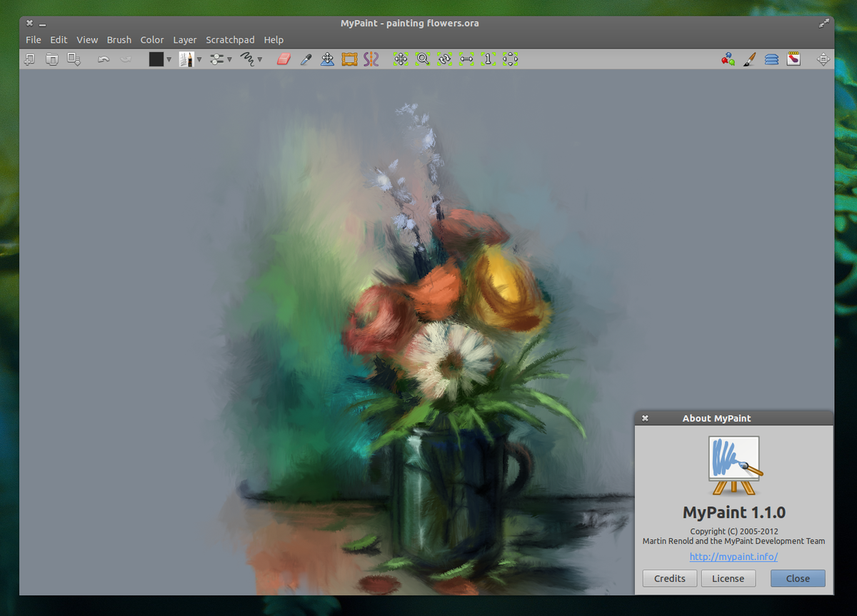This screenshot has height=616, width=857.
Task: Toggle the scratchpad panel icon
Action: point(793,59)
